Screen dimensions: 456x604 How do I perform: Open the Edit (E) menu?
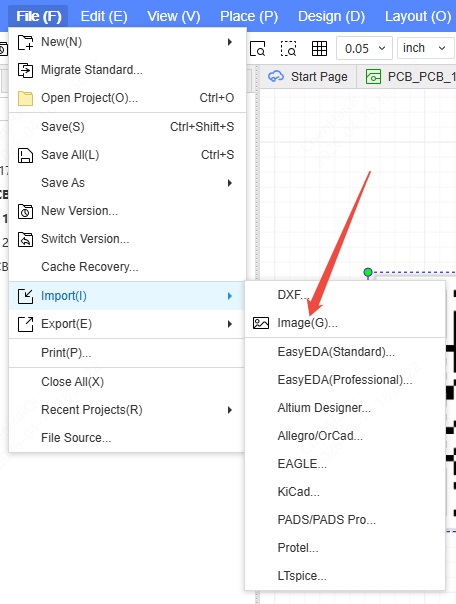pyautogui.click(x=104, y=16)
